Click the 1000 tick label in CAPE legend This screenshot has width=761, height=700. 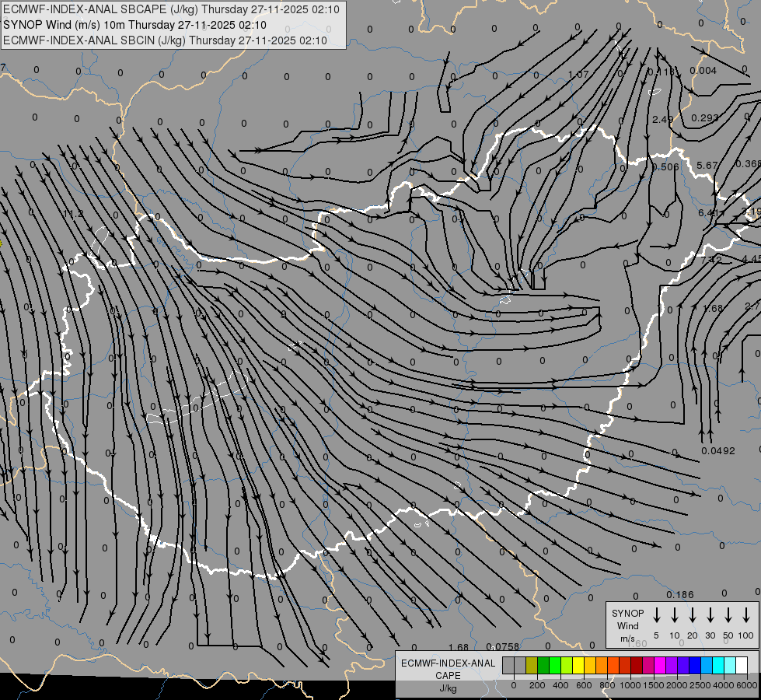(630, 685)
